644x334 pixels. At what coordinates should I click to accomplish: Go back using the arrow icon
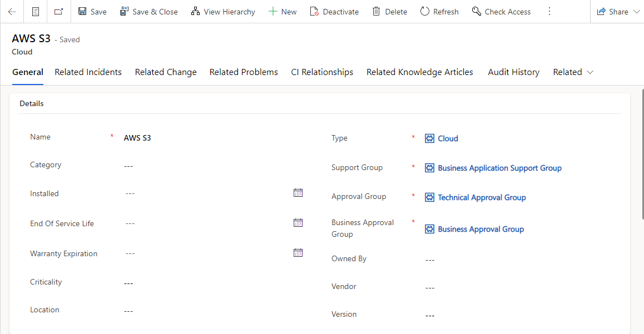click(x=12, y=12)
